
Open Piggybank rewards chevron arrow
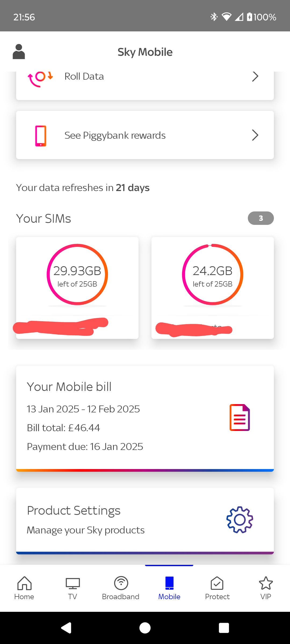(255, 135)
